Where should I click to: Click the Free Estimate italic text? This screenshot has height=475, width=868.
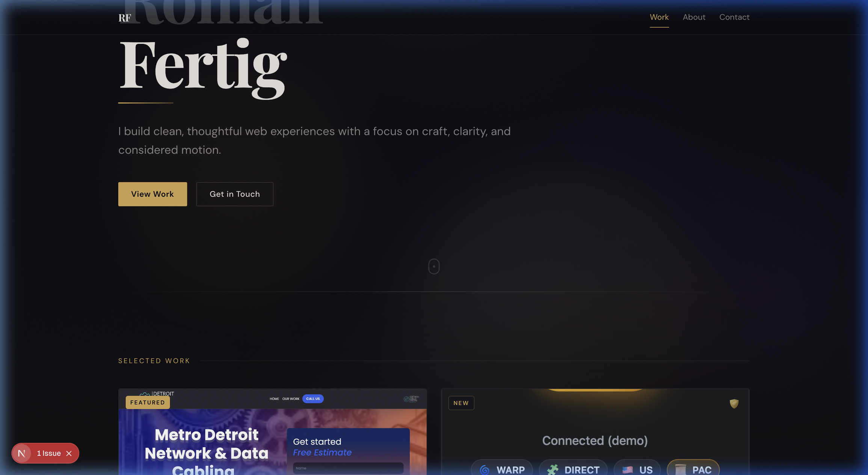coord(322,452)
